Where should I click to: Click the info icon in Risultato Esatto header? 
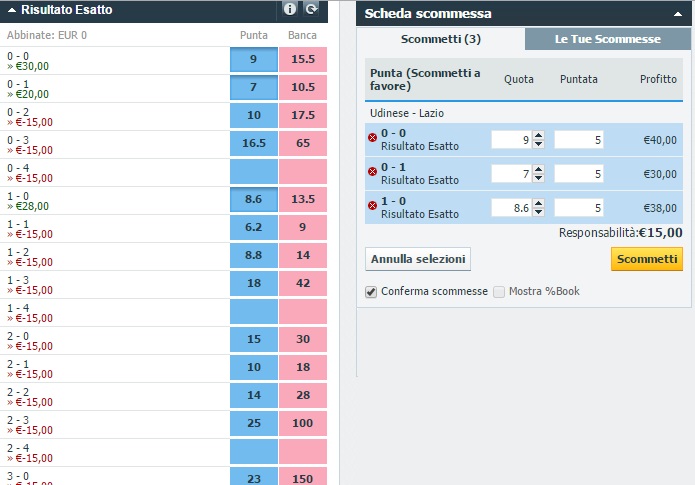click(290, 9)
